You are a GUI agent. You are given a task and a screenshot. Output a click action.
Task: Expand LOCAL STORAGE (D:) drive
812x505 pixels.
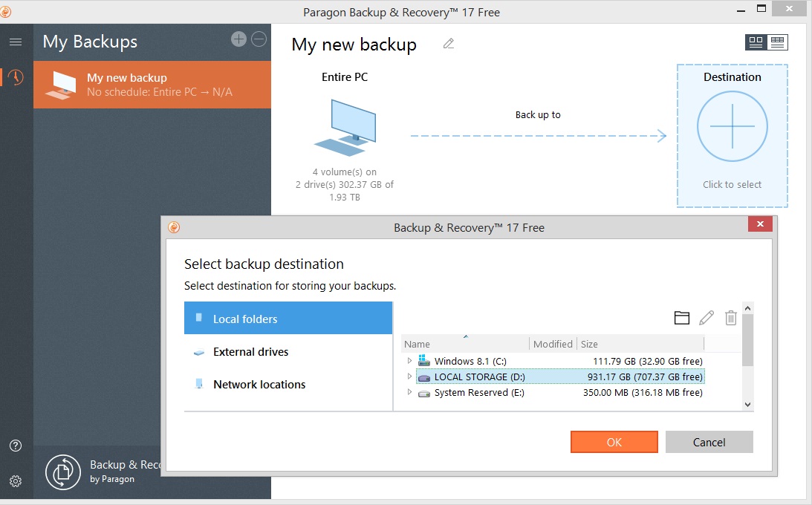[409, 377]
